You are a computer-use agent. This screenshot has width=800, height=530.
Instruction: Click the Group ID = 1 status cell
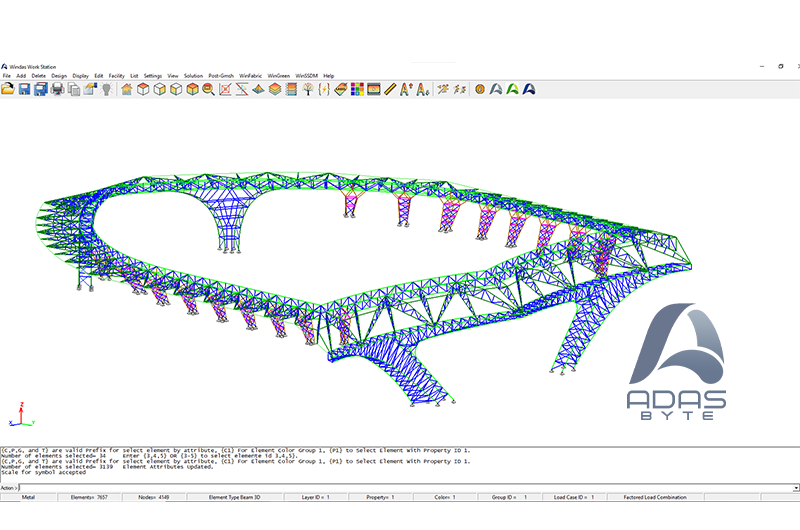tap(509, 497)
